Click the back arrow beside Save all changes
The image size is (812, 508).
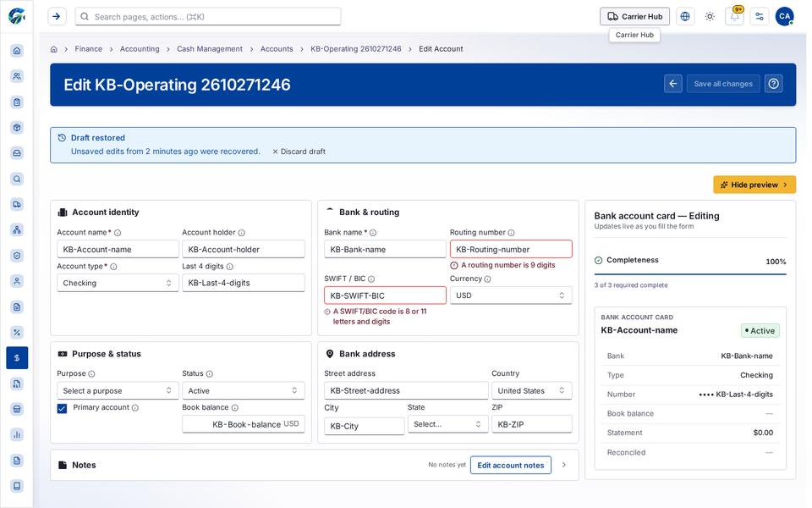(x=673, y=84)
